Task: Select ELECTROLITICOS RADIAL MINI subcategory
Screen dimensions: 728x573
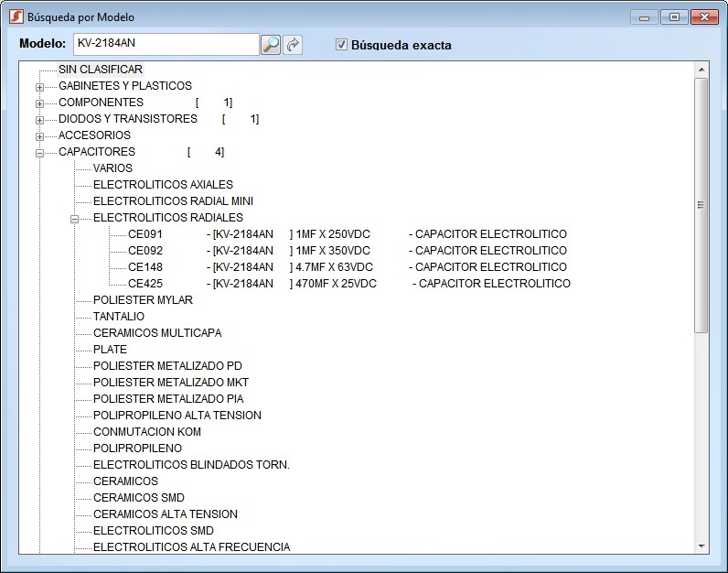Action: tap(173, 200)
